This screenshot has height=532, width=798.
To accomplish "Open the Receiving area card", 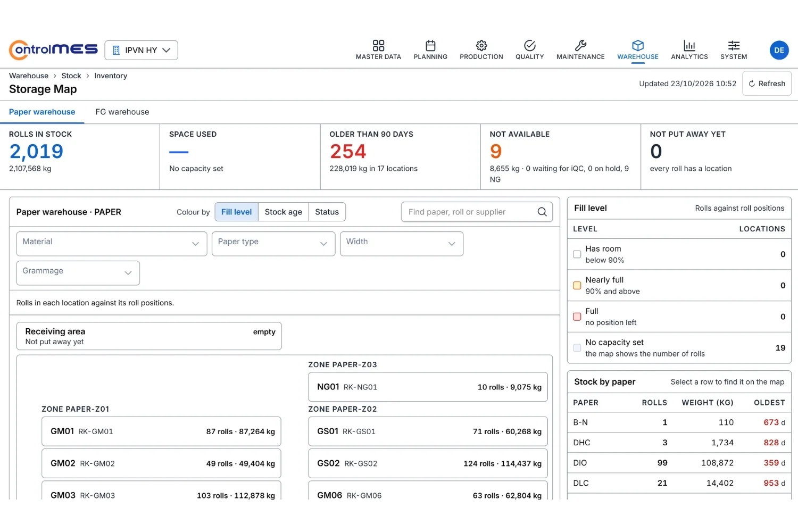I will coord(149,336).
